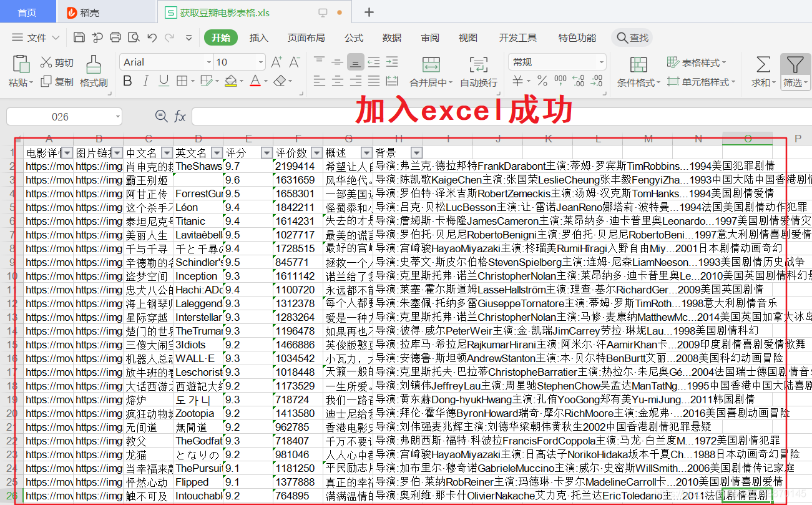The height and width of the screenshot is (505, 812).
Task: Open the font size 10 dropdown
Action: 260,62
